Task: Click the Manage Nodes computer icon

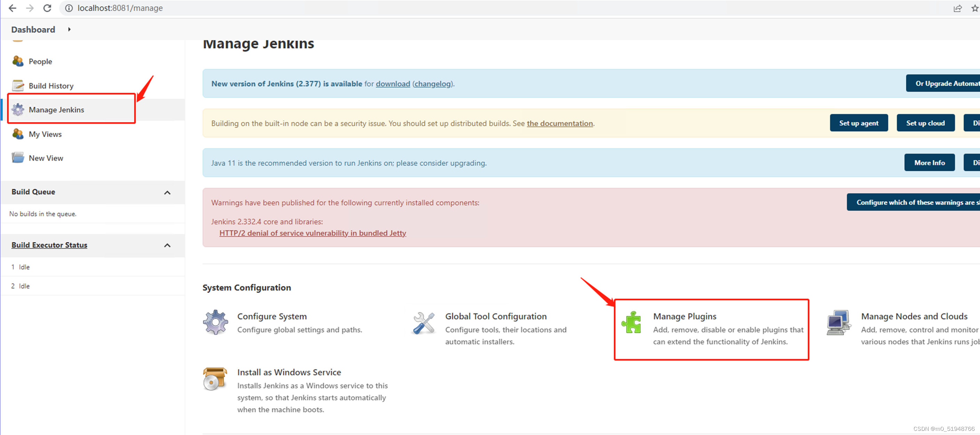Action: [839, 322]
